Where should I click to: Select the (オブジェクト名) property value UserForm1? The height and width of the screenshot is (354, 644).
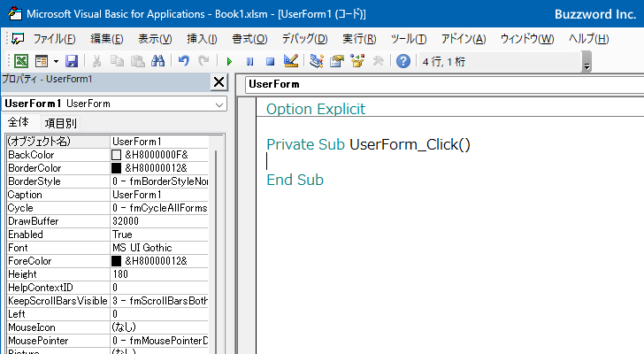(159, 142)
